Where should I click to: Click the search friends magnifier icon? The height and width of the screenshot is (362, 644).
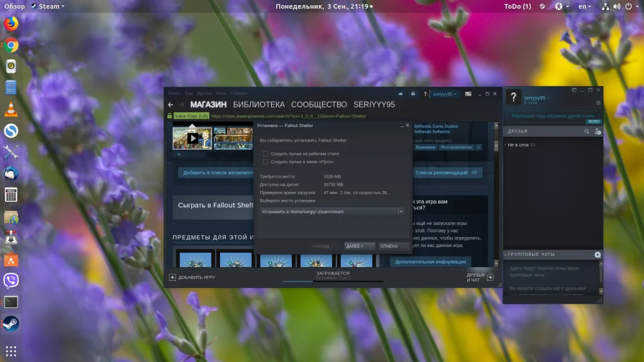[587, 131]
